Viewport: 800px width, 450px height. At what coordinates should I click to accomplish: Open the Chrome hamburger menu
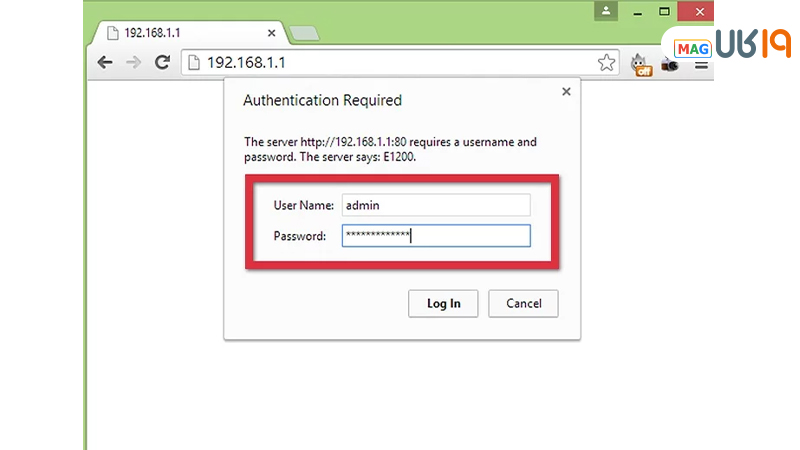tap(701, 64)
